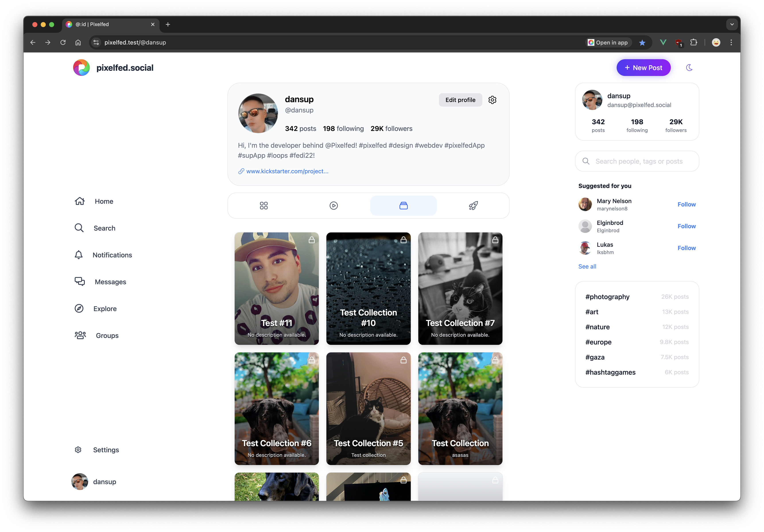764x532 pixels.
Task: Click the Edit profile button
Action: [x=460, y=100]
